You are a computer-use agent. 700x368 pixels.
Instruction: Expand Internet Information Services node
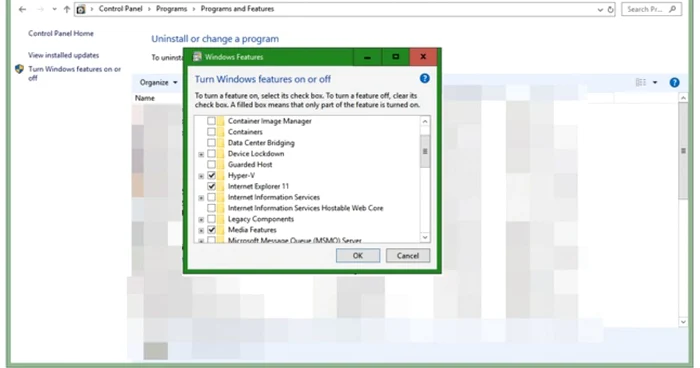201,198
